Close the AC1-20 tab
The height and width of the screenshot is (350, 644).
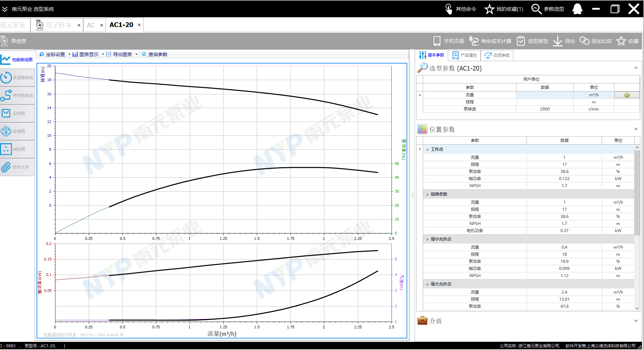[x=139, y=25]
